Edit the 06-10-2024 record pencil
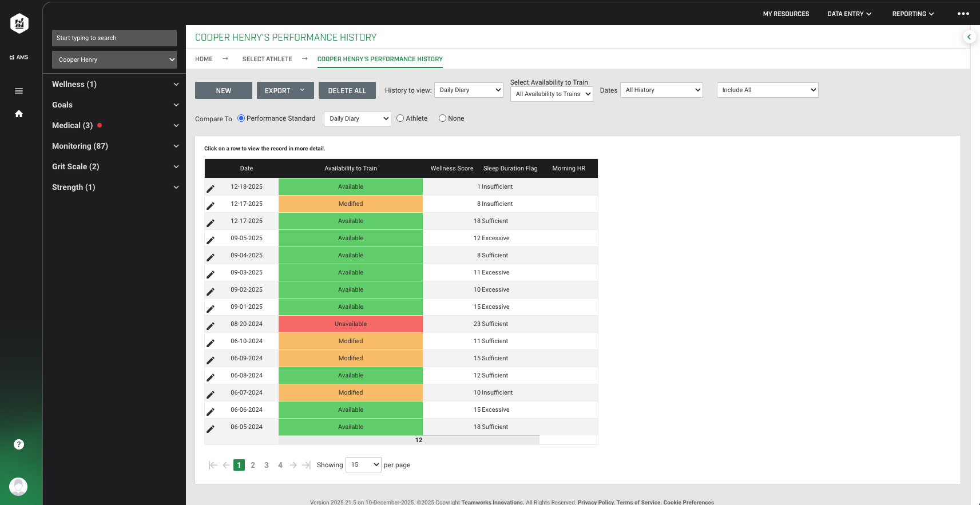980x505 pixels. 211,343
